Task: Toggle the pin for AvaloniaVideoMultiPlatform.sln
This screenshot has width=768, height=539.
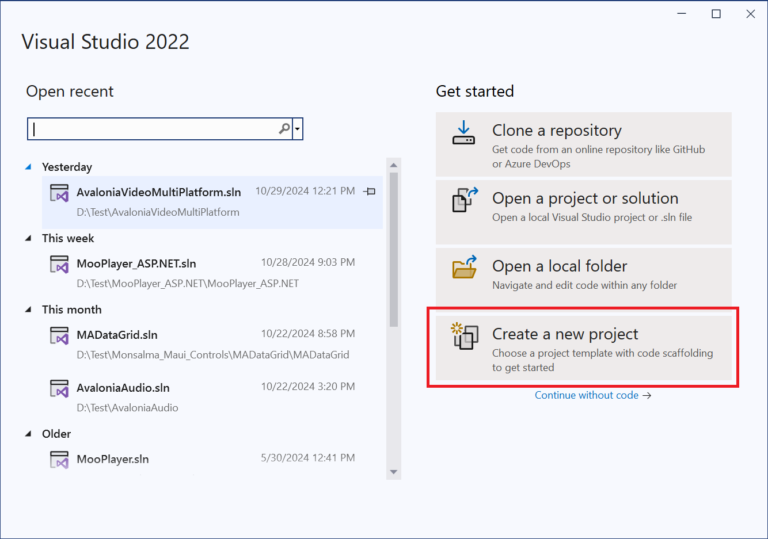Action: tap(369, 191)
